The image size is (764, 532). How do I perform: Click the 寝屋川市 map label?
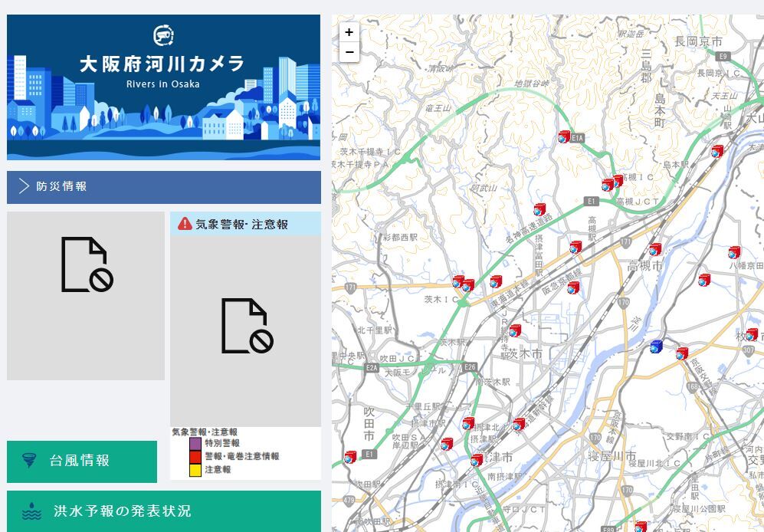tap(612, 455)
